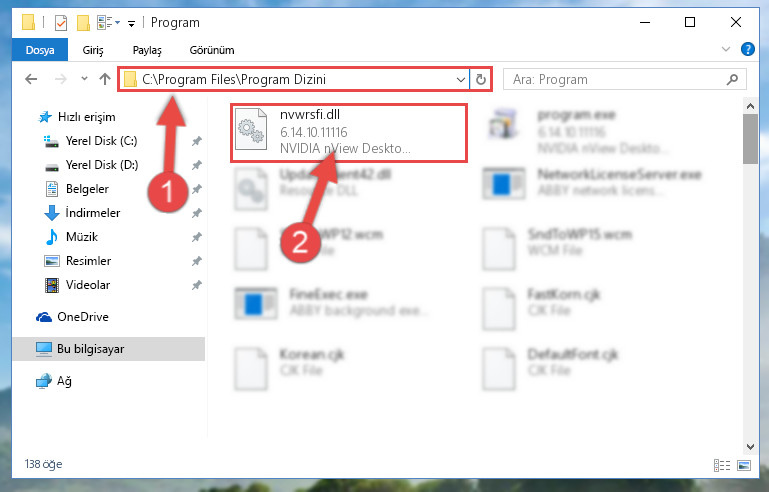
Task: Refresh the current folder view
Action: click(x=481, y=79)
